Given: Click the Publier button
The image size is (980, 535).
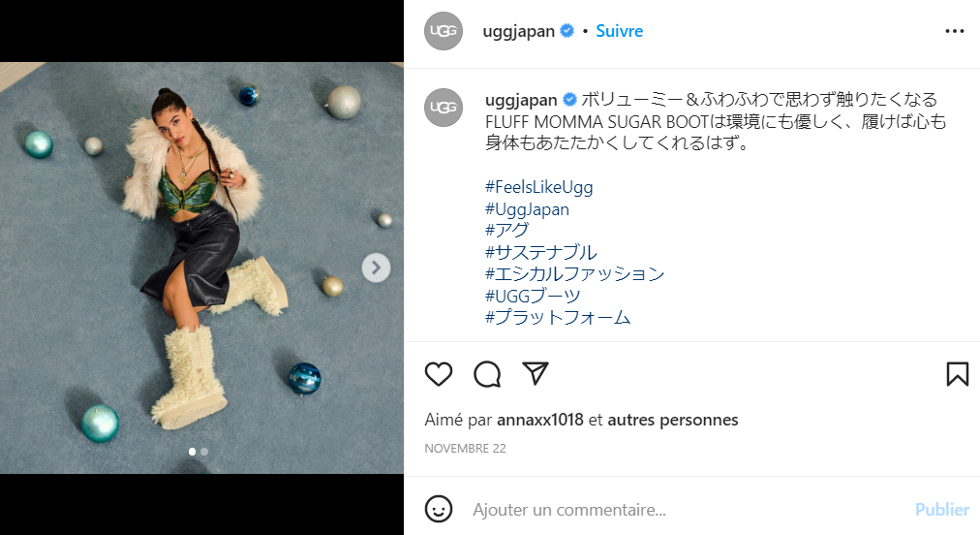Looking at the screenshot, I should point(942,510).
